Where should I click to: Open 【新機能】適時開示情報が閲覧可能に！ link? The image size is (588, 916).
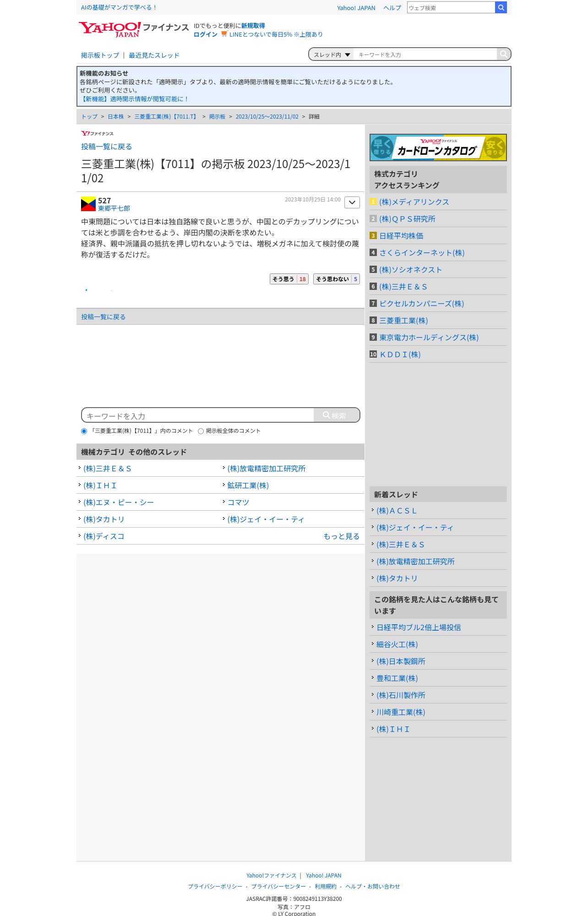click(x=134, y=99)
